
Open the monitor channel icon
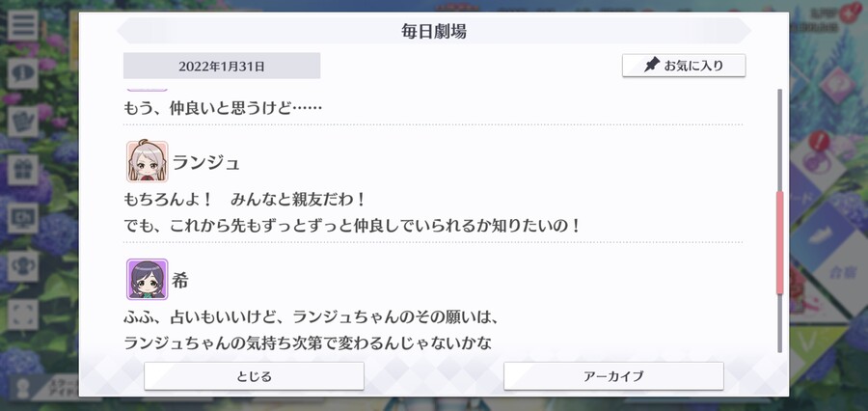pos(23,218)
